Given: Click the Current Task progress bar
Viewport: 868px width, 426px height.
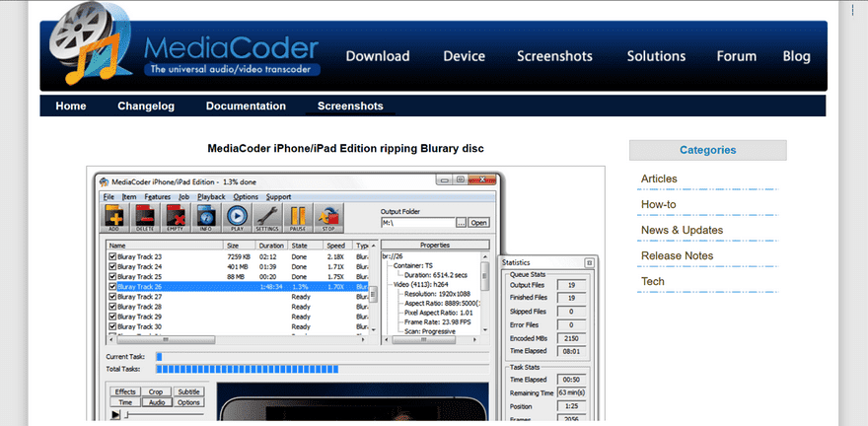Looking at the screenshot, I should point(323,357).
